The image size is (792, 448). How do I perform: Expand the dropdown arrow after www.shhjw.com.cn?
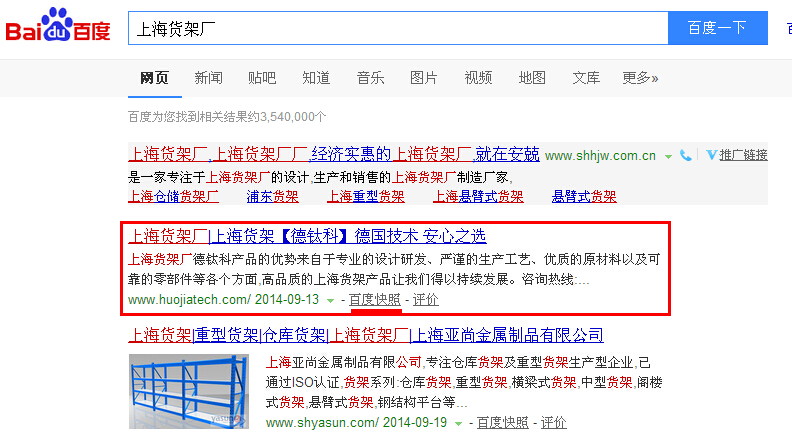(x=668, y=157)
